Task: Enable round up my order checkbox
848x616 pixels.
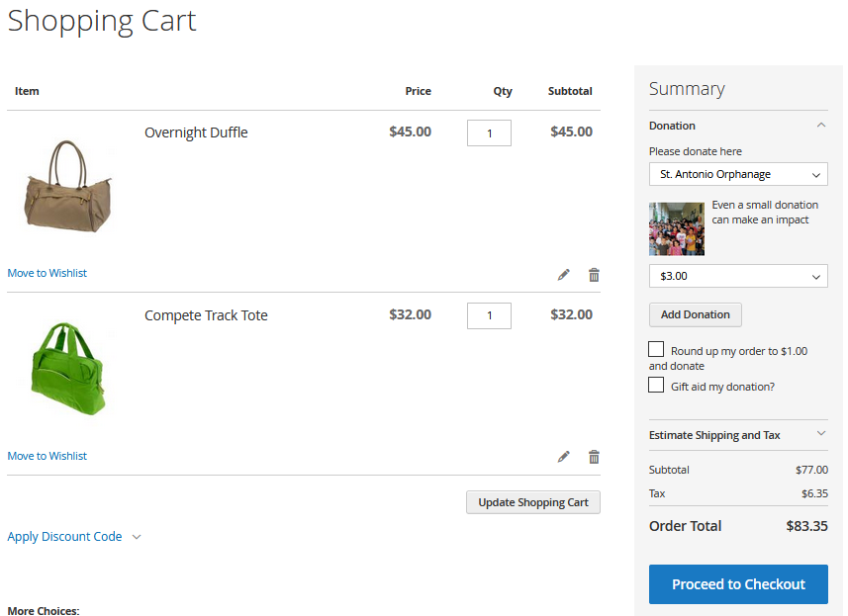Action: (x=656, y=350)
